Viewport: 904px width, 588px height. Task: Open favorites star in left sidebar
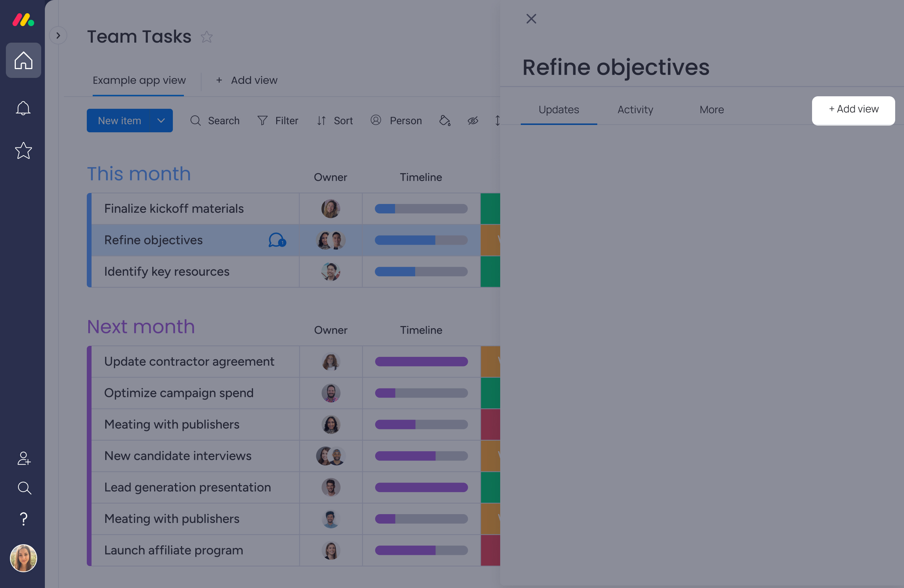[23, 151]
